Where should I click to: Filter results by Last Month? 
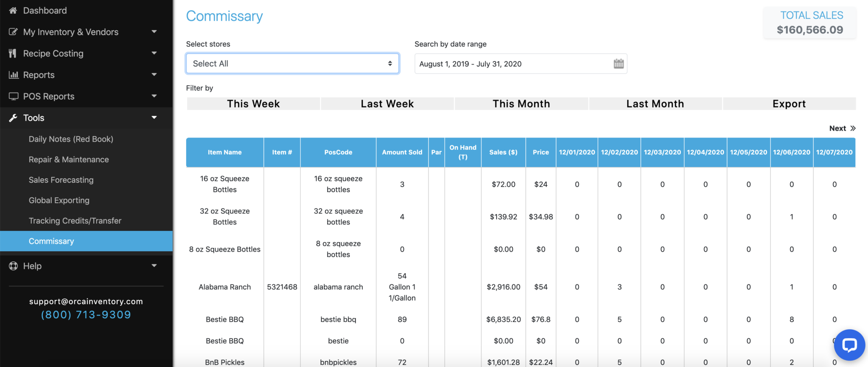tap(655, 104)
